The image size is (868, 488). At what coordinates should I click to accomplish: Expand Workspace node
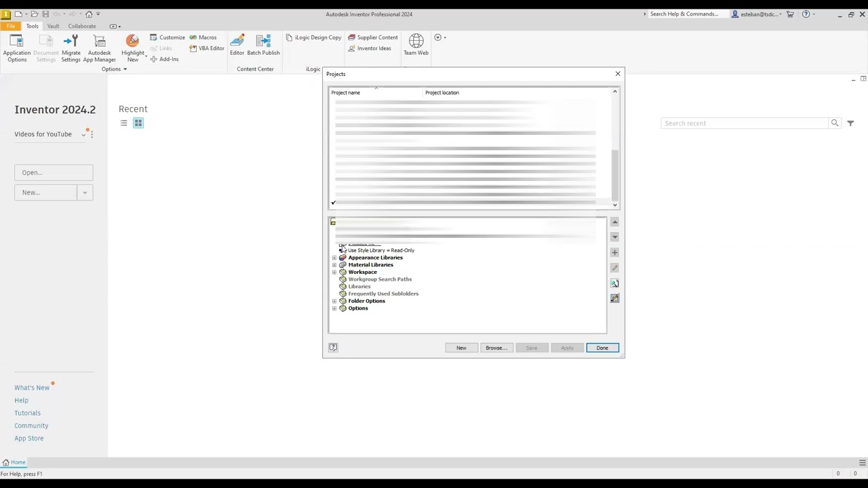(x=334, y=272)
